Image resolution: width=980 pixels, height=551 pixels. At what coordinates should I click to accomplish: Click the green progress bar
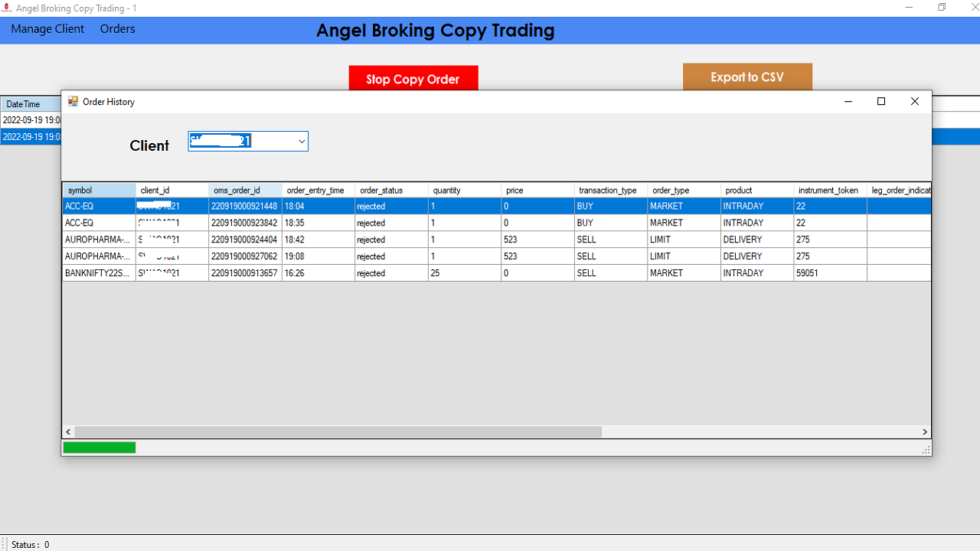[x=99, y=447]
